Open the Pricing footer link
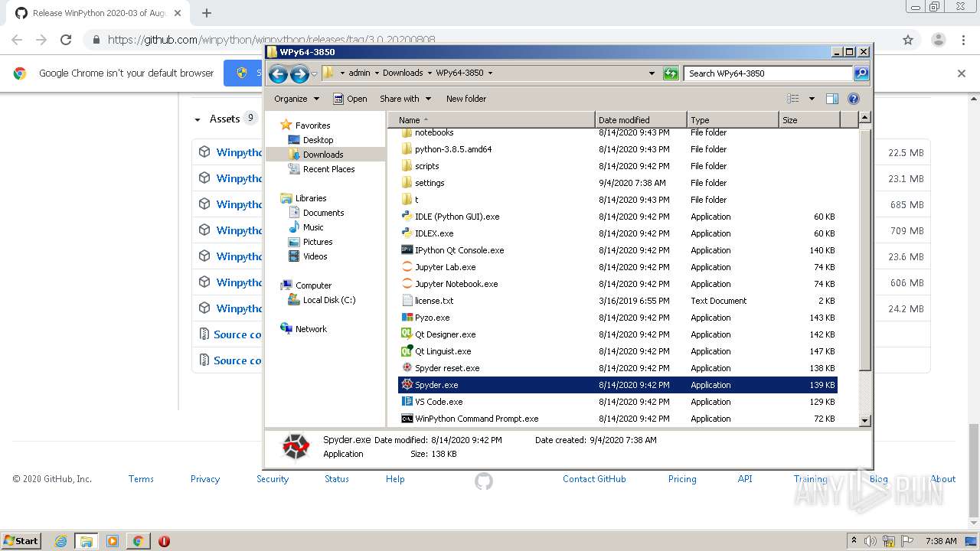Screen dimensions: 980x551 pyautogui.click(x=682, y=479)
